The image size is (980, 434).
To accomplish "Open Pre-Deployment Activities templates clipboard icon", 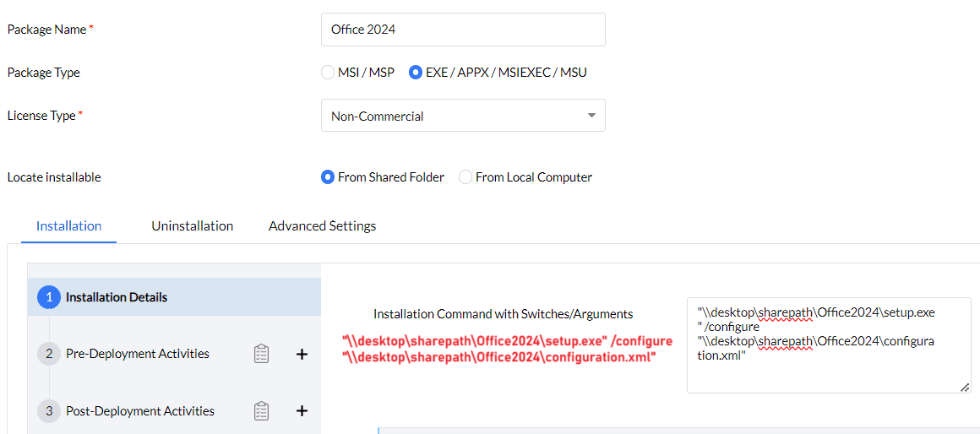I will point(261,354).
